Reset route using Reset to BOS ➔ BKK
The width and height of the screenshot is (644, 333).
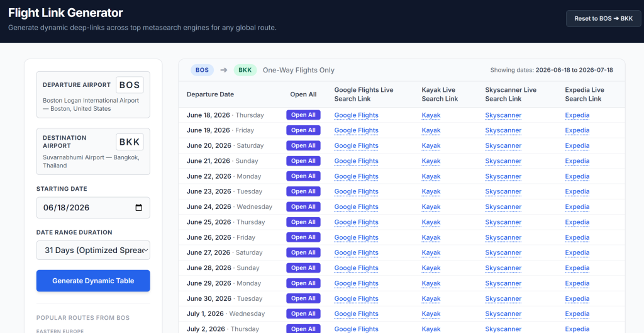point(603,19)
